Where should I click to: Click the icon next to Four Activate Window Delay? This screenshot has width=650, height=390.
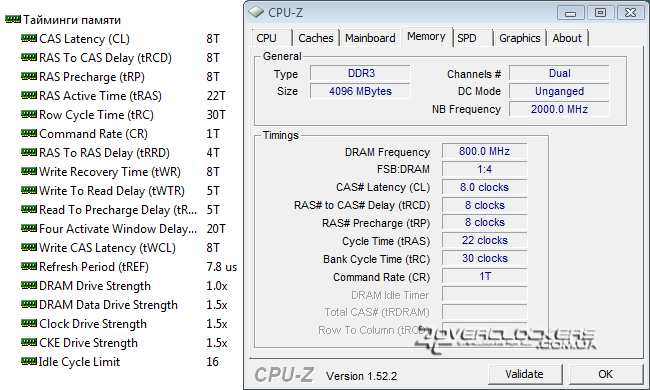(29, 228)
